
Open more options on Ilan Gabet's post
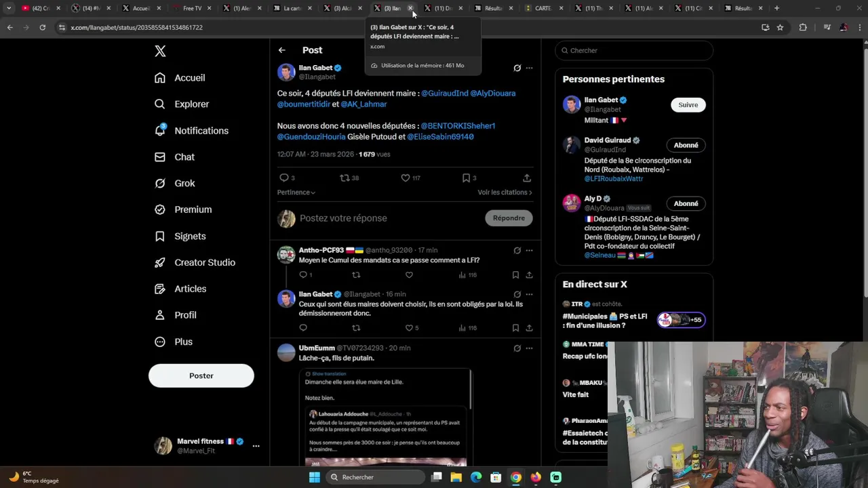[x=530, y=68]
